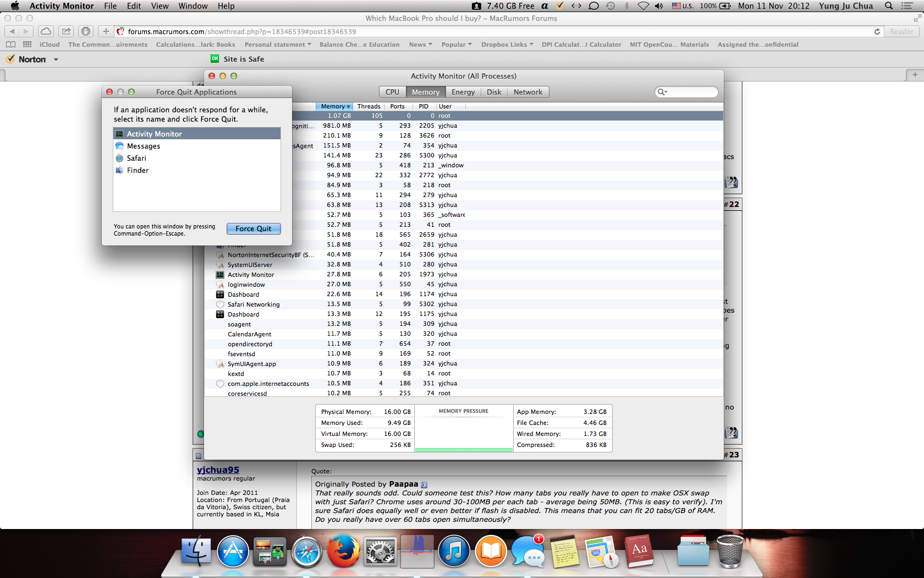Click the Activity Monitor search field
Screen dimensions: 924x578
pos(686,92)
